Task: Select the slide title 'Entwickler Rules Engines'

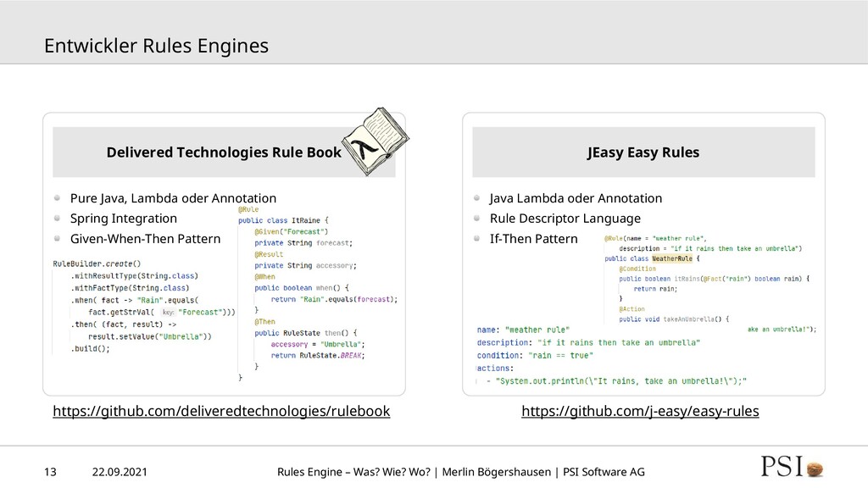Action: click(156, 46)
